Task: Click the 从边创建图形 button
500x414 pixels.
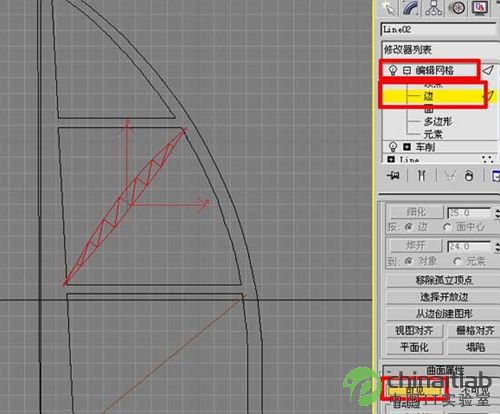Action: coord(444,313)
